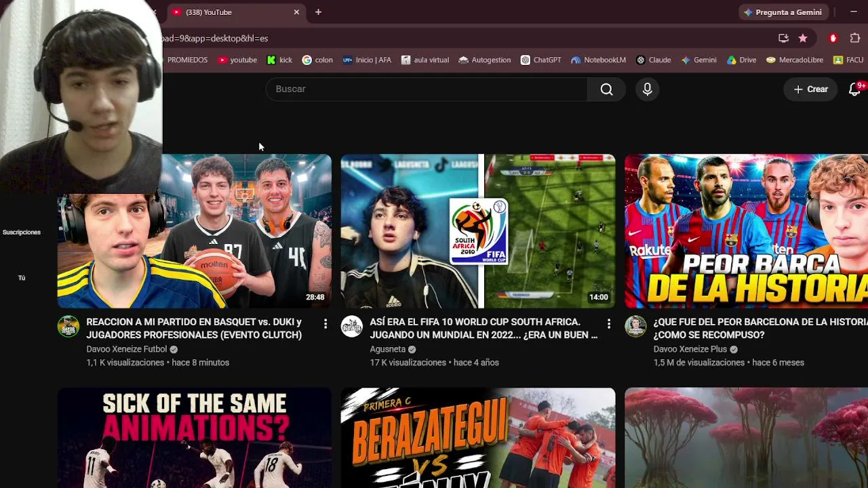Minimize the browser window
The height and width of the screenshot is (488, 868).
click(x=854, y=12)
